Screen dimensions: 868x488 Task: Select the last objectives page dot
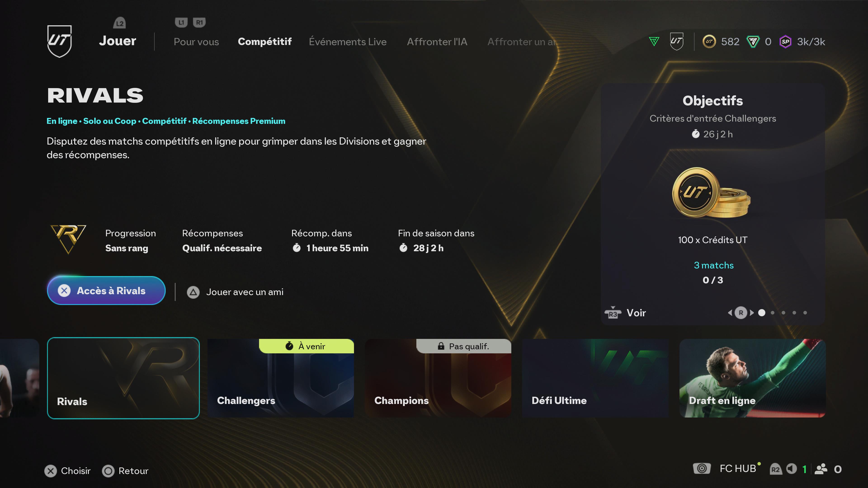[805, 313]
